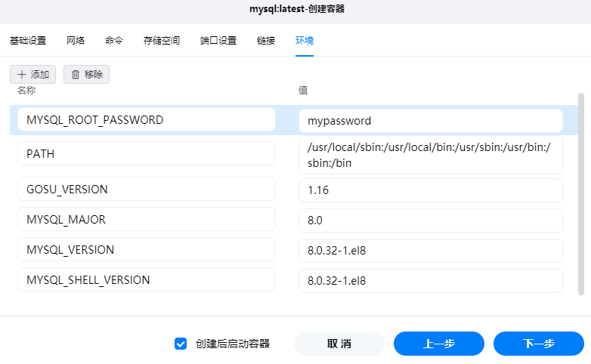Edit the mypassword value field

[x=431, y=121]
